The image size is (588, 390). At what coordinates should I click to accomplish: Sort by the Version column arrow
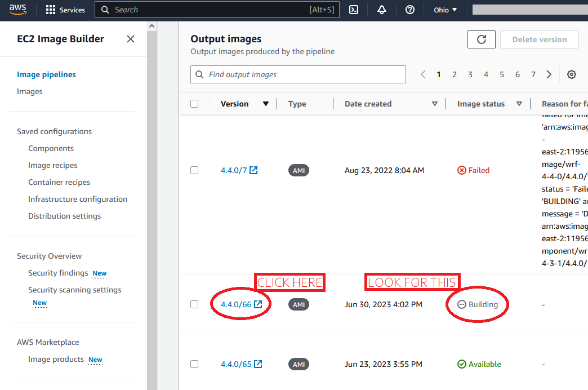(265, 104)
